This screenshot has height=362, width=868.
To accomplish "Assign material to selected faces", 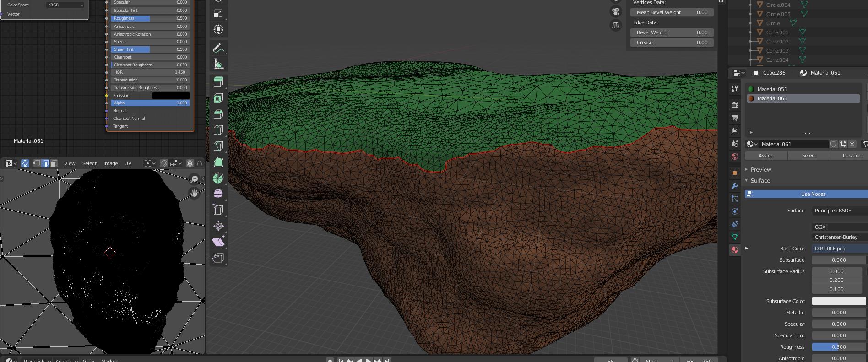I will pyautogui.click(x=766, y=156).
